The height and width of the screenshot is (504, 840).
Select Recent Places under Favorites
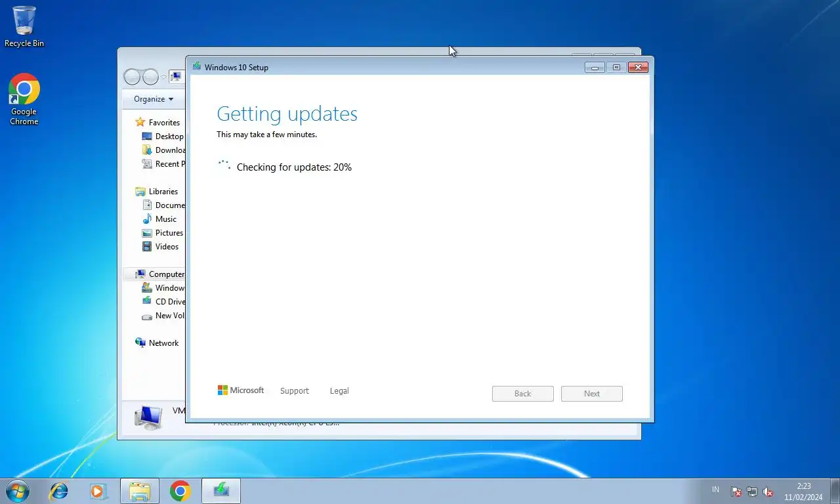pyautogui.click(x=170, y=164)
